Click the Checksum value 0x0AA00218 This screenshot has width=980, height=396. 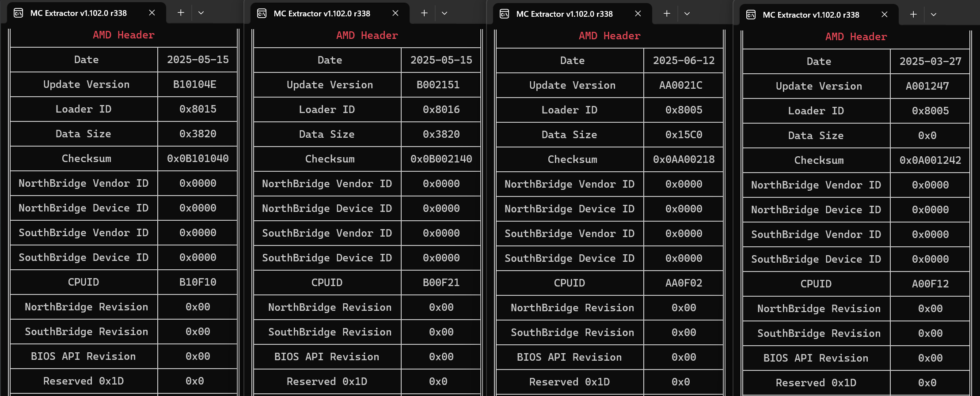point(684,159)
